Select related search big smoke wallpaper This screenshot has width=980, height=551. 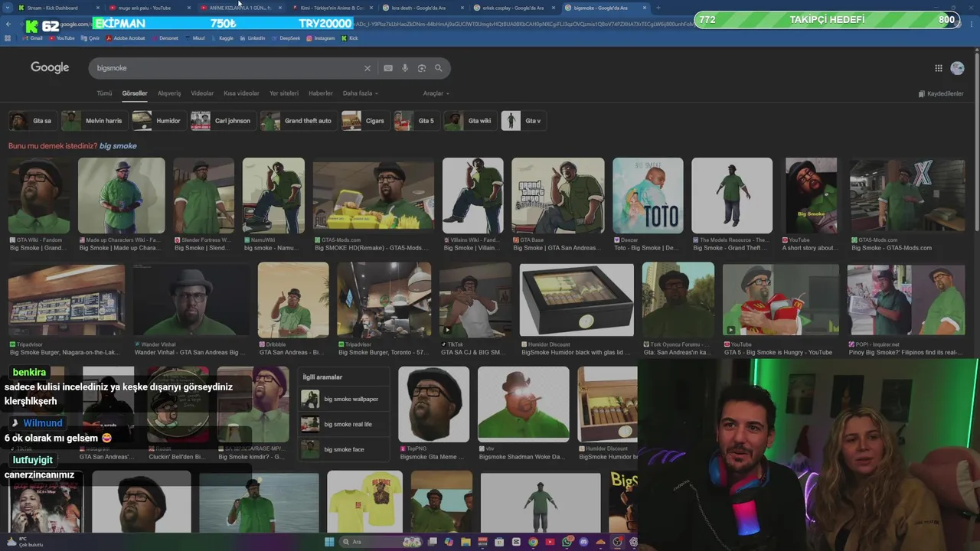344,399
